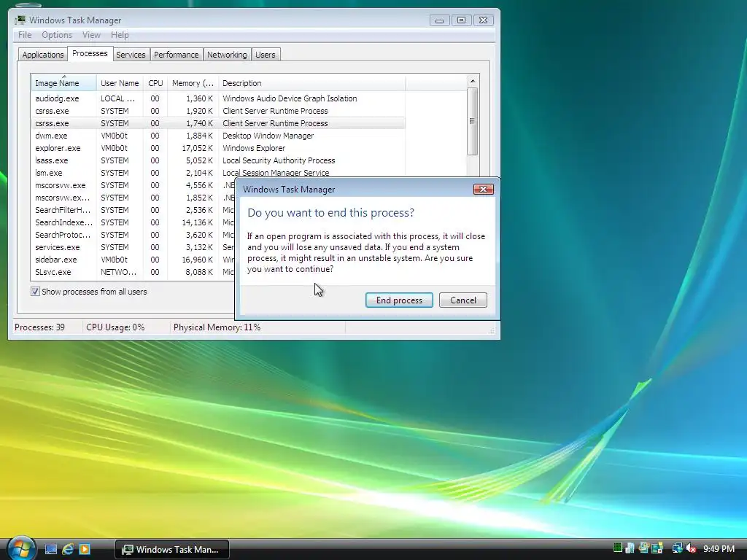Select the mscorsvw.ex... row using 1,852 K
747x560 pixels.
[133, 198]
